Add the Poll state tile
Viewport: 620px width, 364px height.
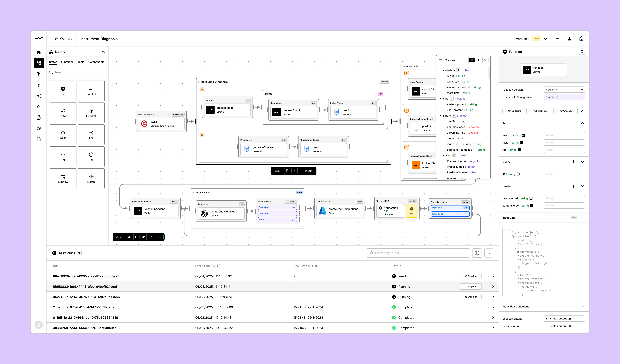point(91,157)
